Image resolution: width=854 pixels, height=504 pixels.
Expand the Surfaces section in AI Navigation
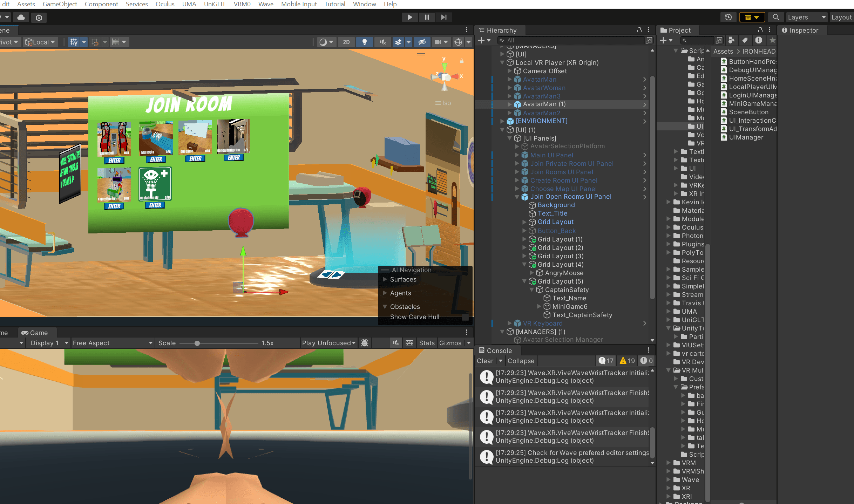pyautogui.click(x=385, y=279)
